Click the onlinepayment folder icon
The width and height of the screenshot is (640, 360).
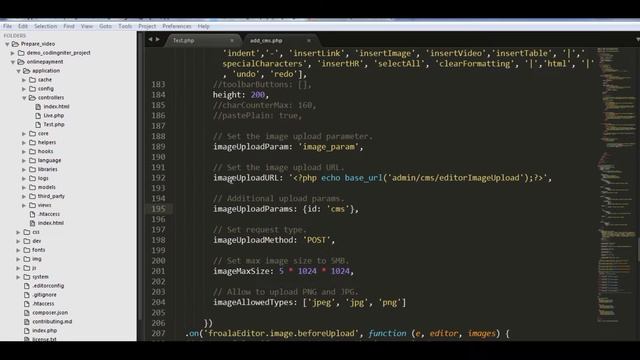tap(21, 62)
